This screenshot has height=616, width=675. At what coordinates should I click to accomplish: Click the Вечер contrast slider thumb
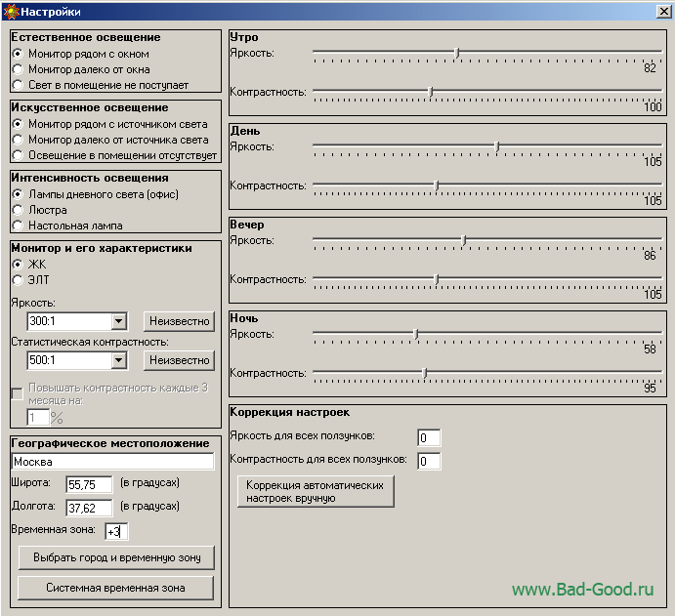(x=437, y=279)
